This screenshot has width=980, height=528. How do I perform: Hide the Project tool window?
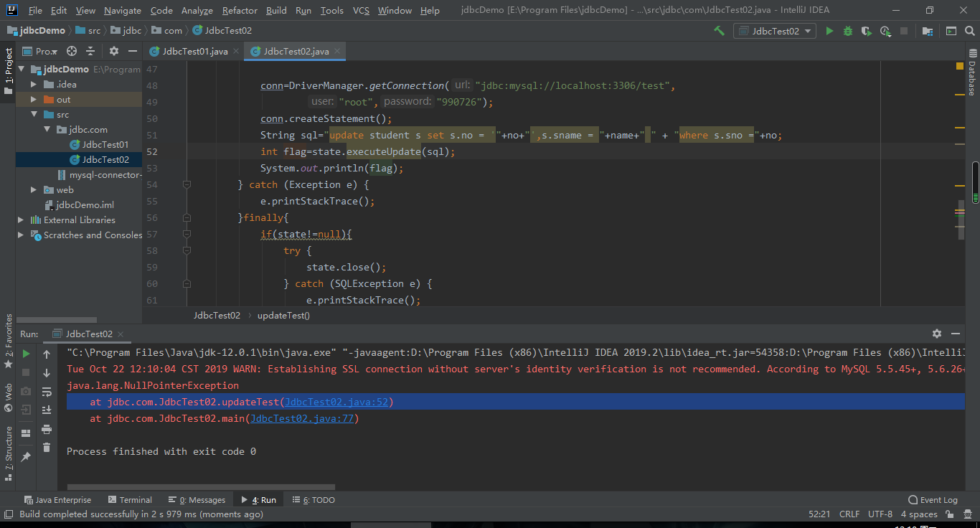point(132,51)
